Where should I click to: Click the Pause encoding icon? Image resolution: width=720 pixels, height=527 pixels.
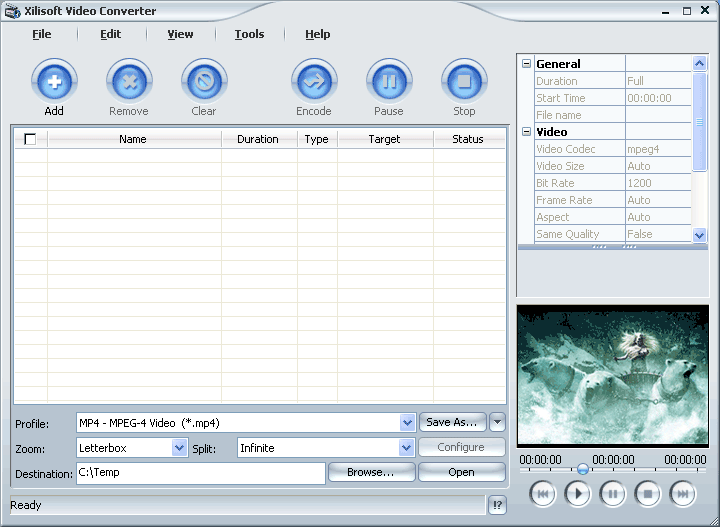pyautogui.click(x=389, y=82)
